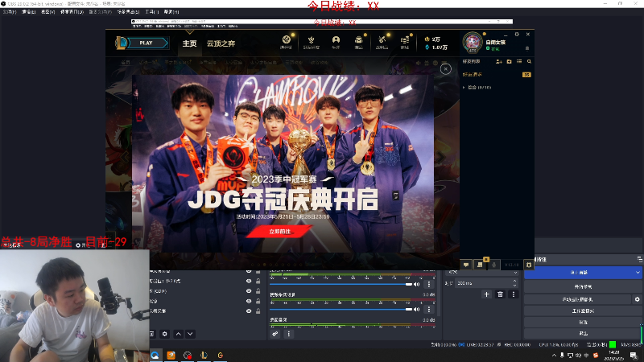Click the top mixer channel volume slider
The image size is (644, 362).
pos(341,284)
